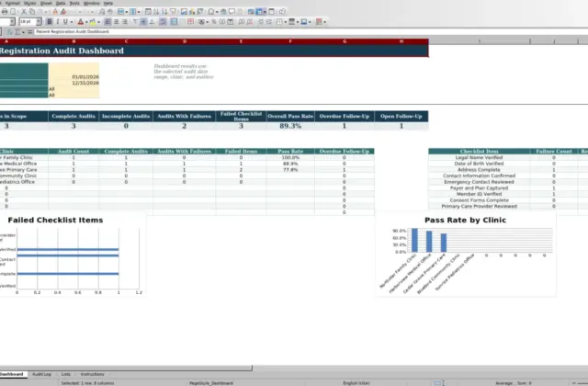
Task: Open the Sheet menu
Action: point(46,3)
